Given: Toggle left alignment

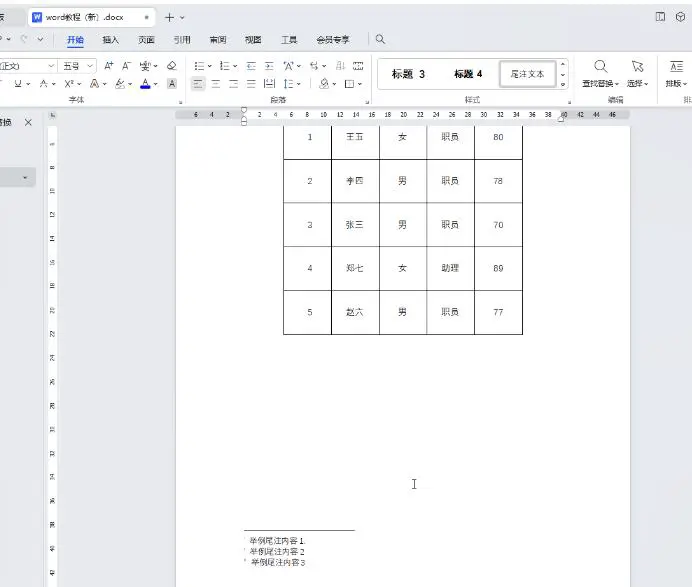Looking at the screenshot, I should click(198, 83).
